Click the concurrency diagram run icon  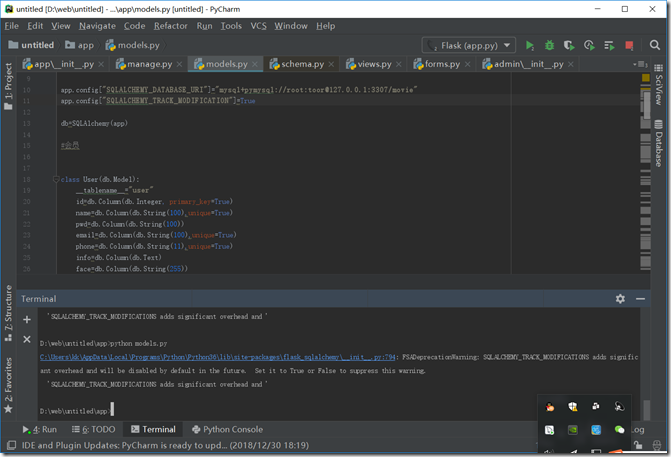(x=609, y=45)
